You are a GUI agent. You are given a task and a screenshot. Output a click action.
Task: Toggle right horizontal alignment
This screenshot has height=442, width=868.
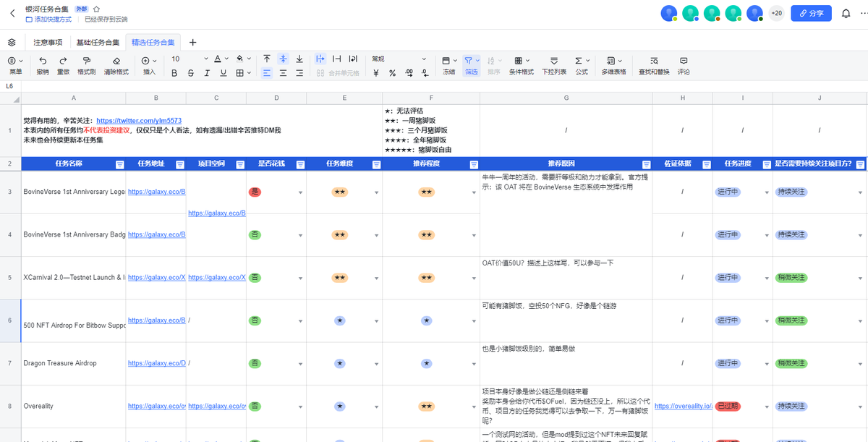click(x=299, y=73)
